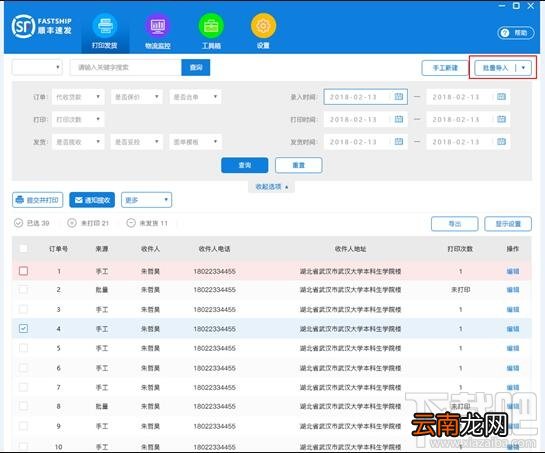Check the box for order row 1

click(x=23, y=271)
